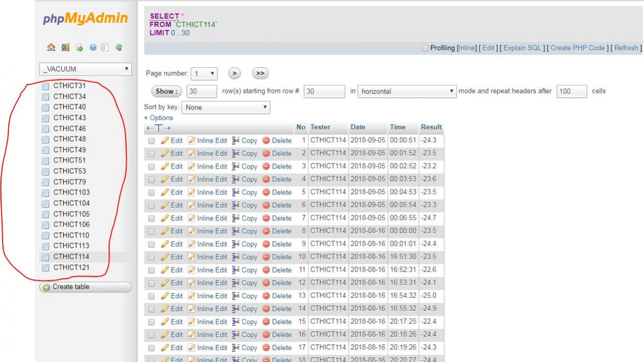Tick the checkbox for row 6
644x362 pixels.
151,205
